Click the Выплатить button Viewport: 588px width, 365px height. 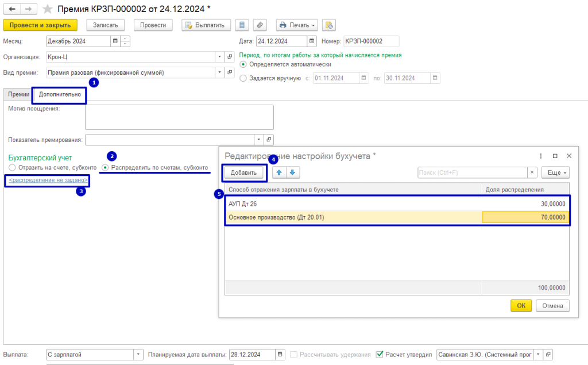pos(206,25)
